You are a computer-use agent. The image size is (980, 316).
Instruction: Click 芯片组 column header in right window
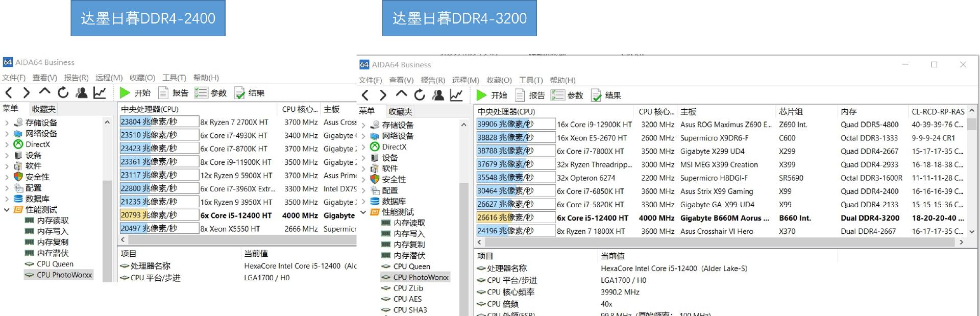(x=806, y=111)
